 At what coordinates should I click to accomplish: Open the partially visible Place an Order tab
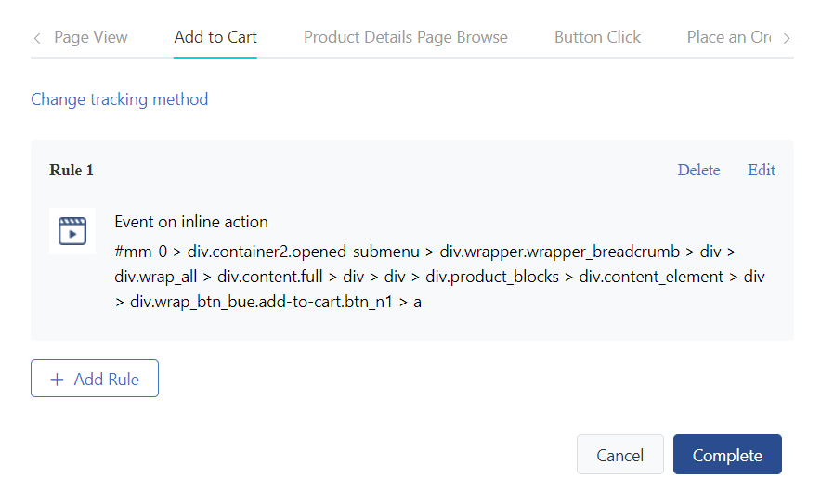729,37
